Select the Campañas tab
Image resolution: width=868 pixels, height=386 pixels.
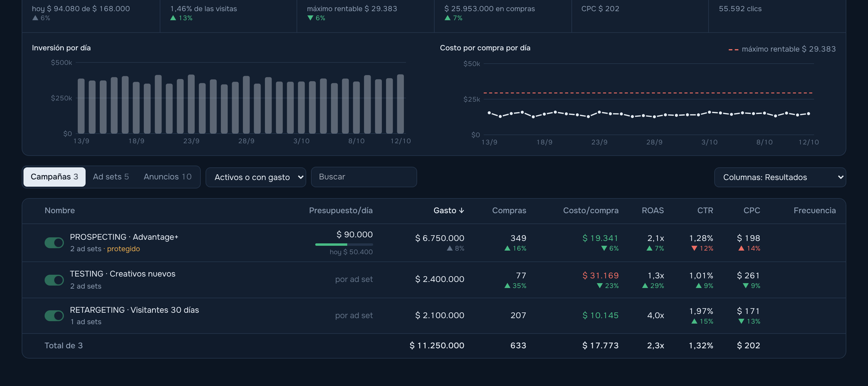coord(54,177)
